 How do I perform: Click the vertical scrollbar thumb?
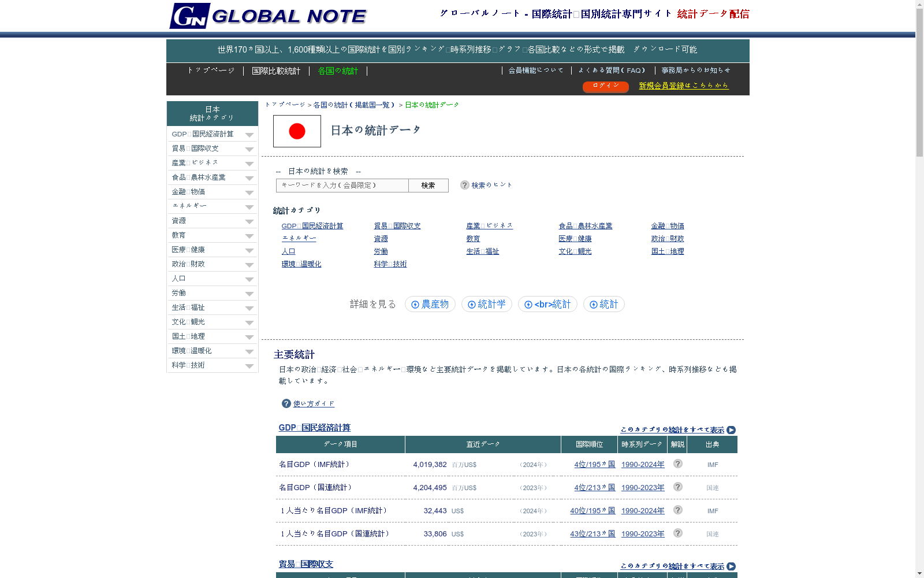pyautogui.click(x=919, y=83)
